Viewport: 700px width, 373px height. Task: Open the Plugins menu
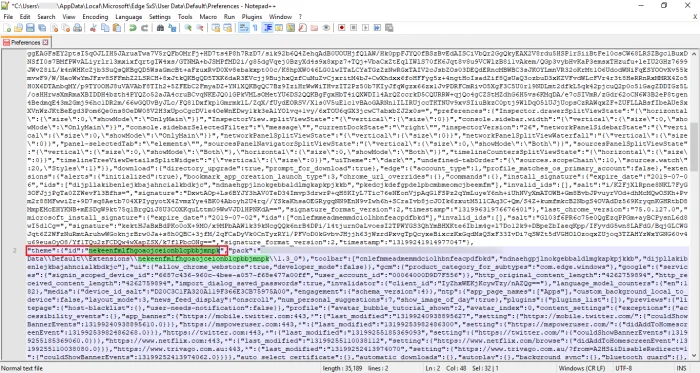click(x=252, y=17)
